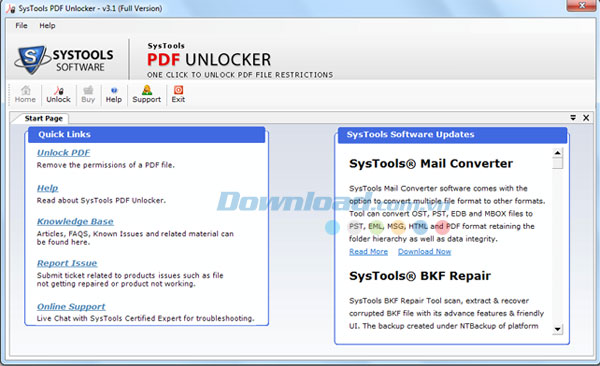
Task: Click the SysTools® Mail Converter heading
Action: (431, 163)
